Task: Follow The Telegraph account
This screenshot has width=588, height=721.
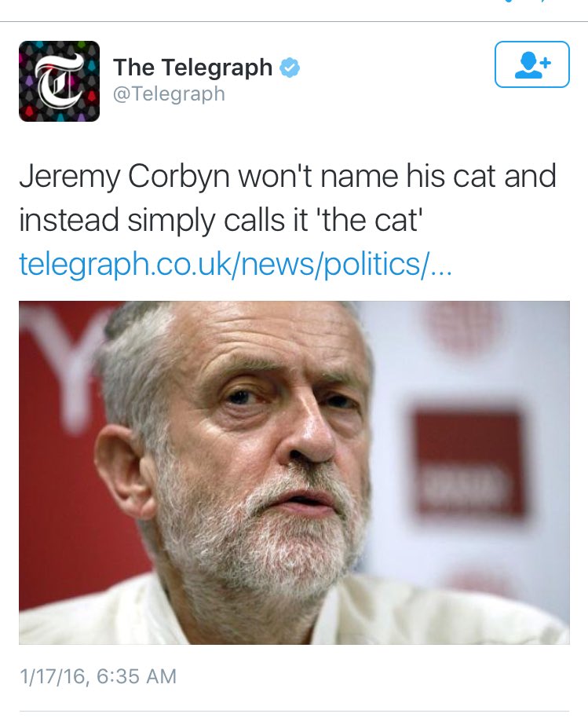Action: [x=532, y=64]
